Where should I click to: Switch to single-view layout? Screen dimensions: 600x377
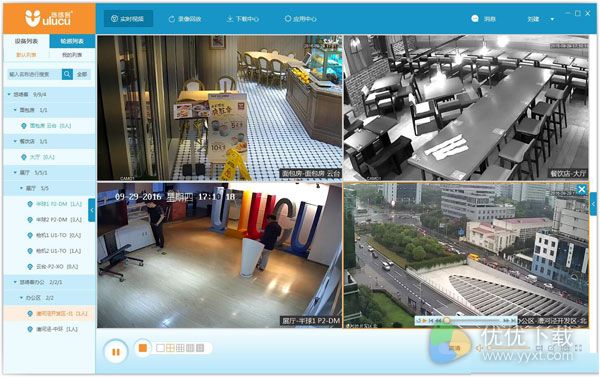[x=160, y=348]
